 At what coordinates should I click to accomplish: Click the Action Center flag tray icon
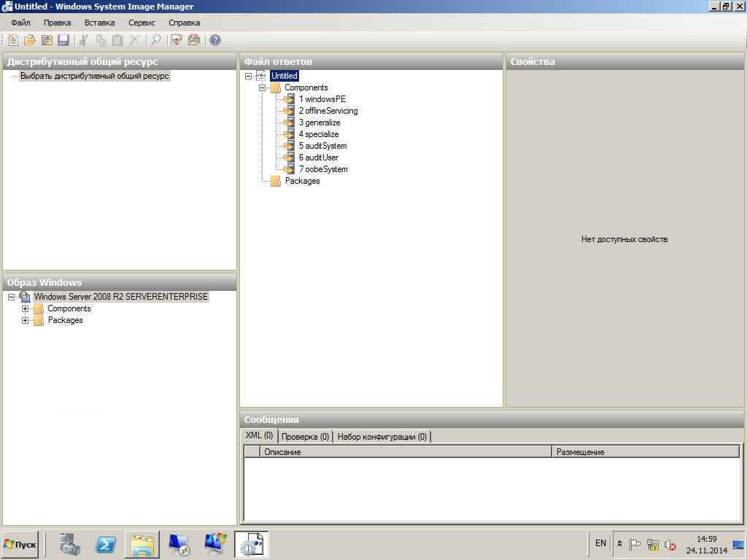(635, 544)
